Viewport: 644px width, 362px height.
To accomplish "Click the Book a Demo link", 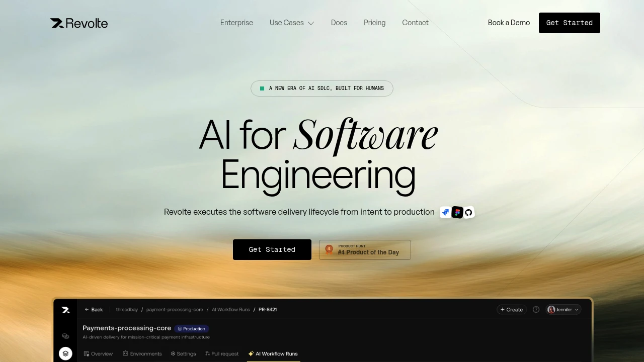I will [509, 23].
